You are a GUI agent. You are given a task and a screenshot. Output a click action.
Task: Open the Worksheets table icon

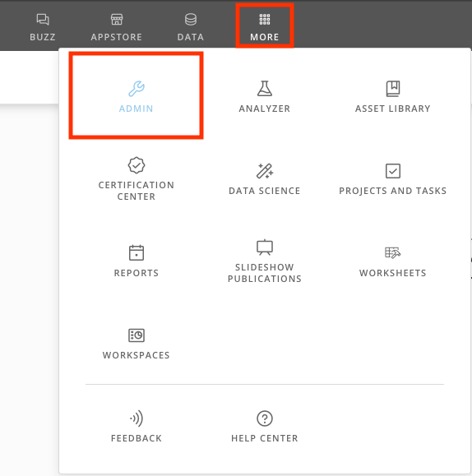[393, 252]
